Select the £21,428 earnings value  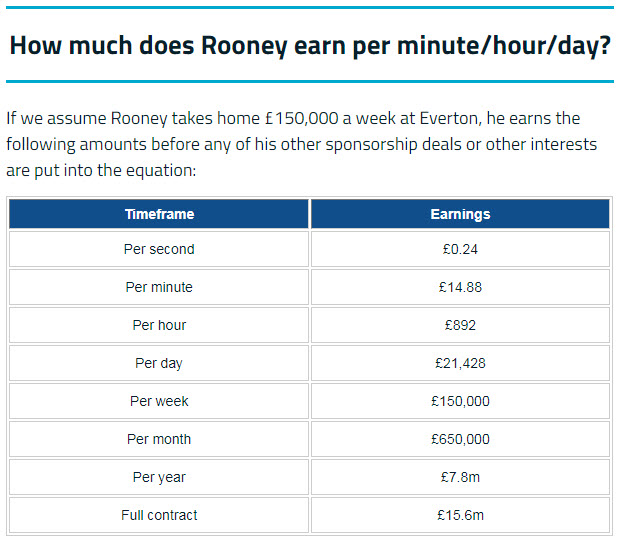coord(460,363)
